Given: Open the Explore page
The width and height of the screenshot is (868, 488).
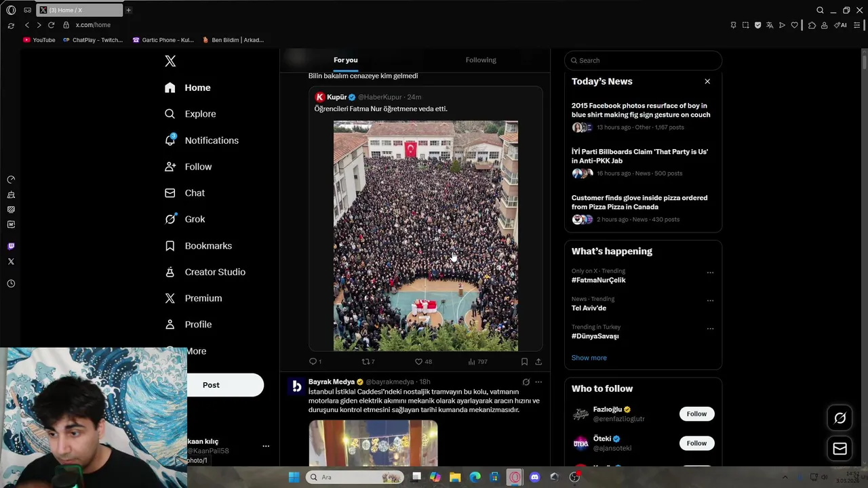Looking at the screenshot, I should tap(191, 114).
